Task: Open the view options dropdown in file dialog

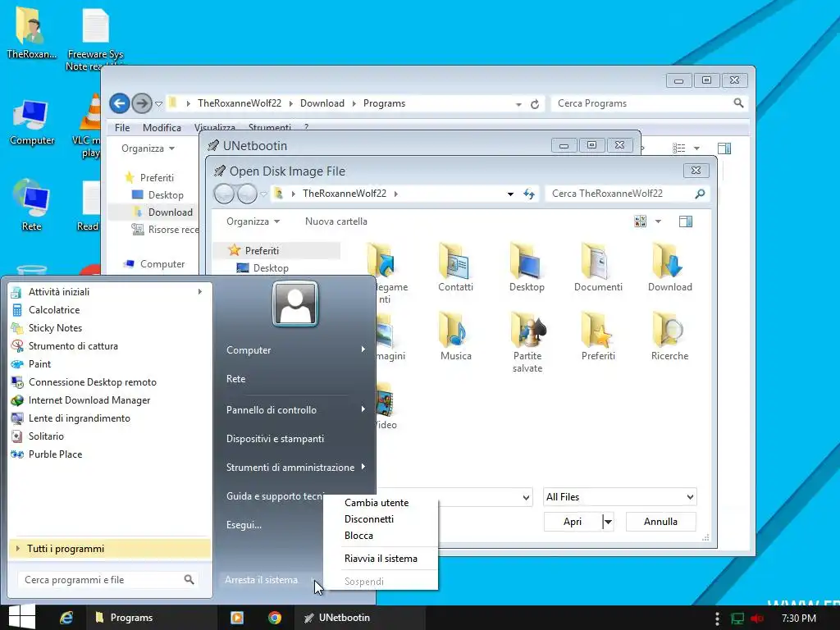Action: click(x=659, y=221)
